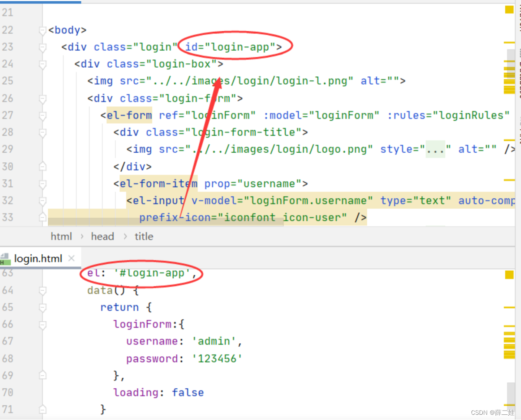The width and height of the screenshot is (521, 420).
Task: Collapse the loginForm object fold on line 66
Action: coord(43,325)
